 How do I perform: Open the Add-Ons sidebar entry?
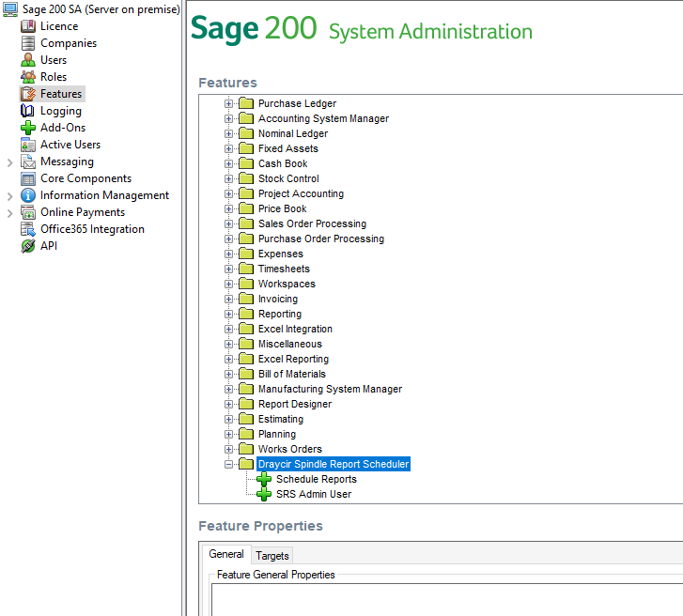[63, 128]
